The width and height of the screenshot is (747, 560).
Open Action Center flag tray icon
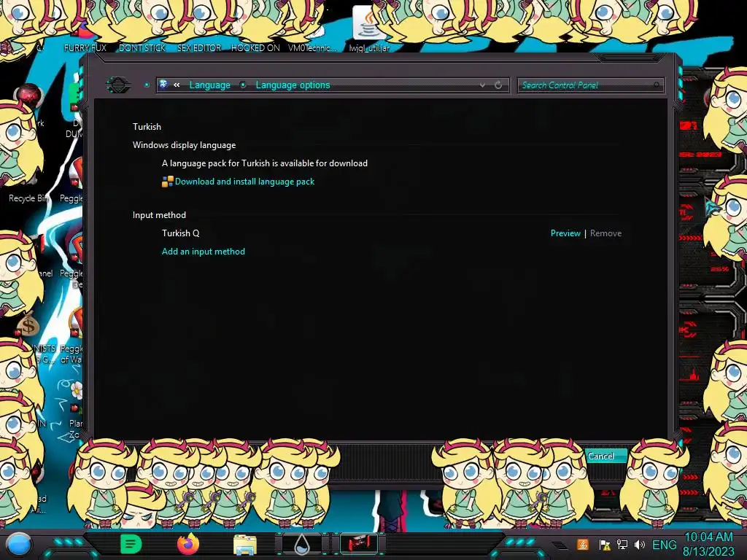[x=605, y=545]
